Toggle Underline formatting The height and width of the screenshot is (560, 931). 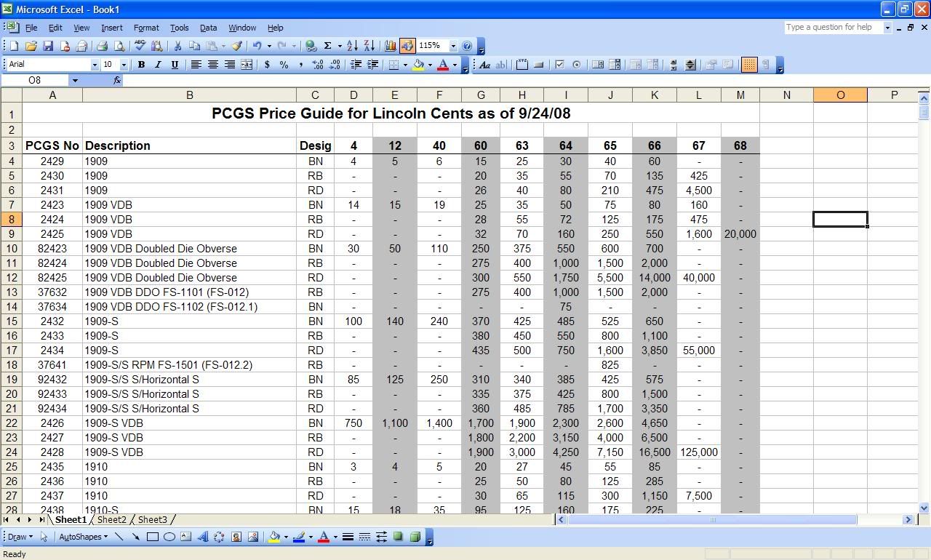[175, 65]
